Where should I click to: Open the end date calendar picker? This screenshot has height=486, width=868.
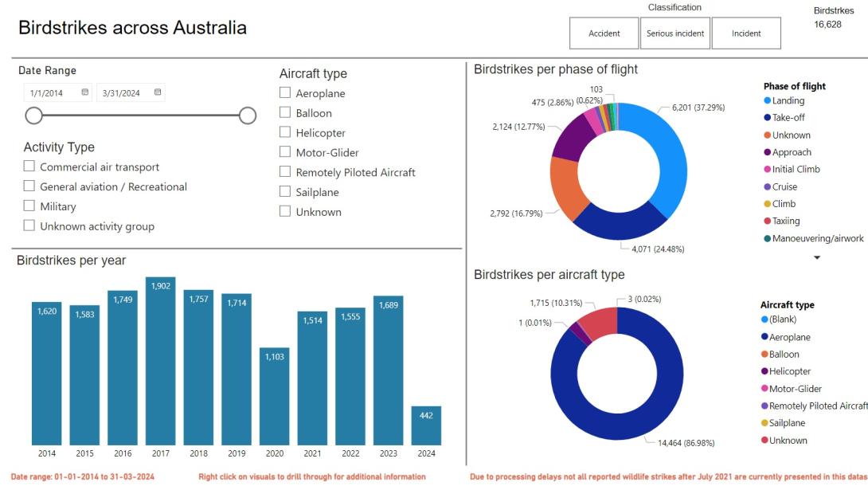coord(159,92)
